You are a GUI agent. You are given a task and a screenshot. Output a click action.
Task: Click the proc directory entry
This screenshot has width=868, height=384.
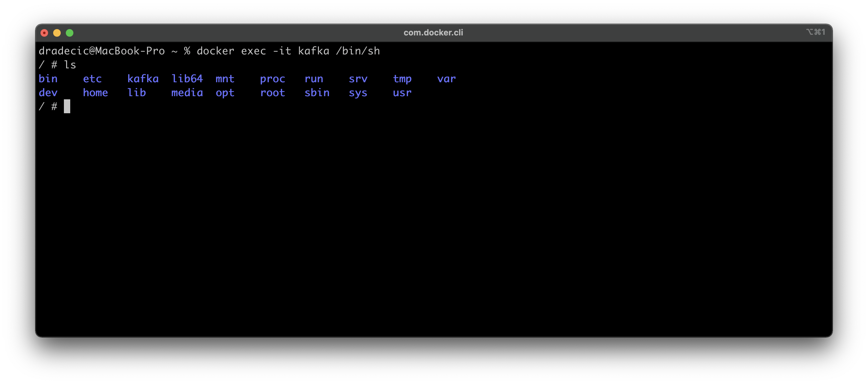coord(273,79)
